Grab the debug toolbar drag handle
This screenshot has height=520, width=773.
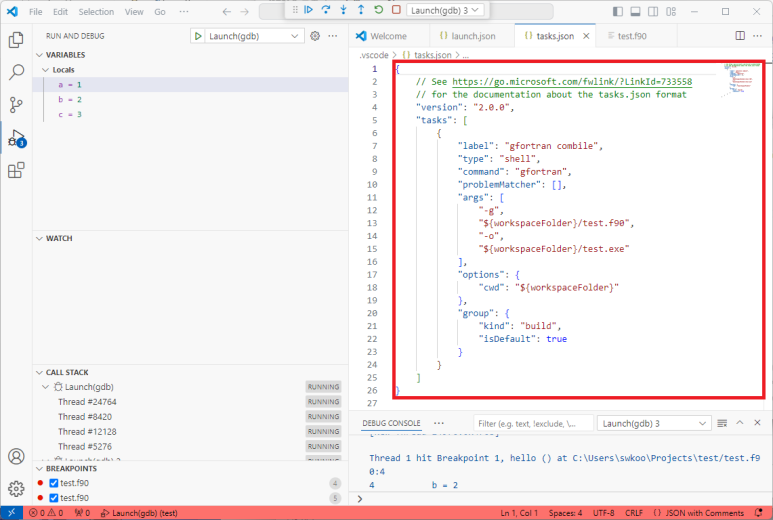pyautogui.click(x=295, y=10)
